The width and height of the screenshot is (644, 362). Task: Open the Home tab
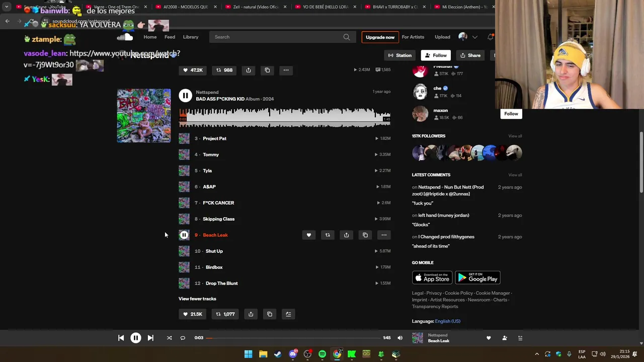coord(150,37)
